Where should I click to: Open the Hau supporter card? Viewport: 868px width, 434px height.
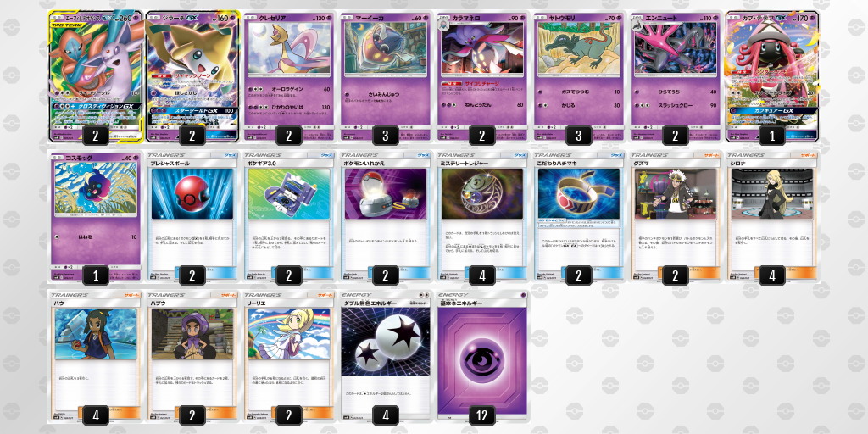95,357
